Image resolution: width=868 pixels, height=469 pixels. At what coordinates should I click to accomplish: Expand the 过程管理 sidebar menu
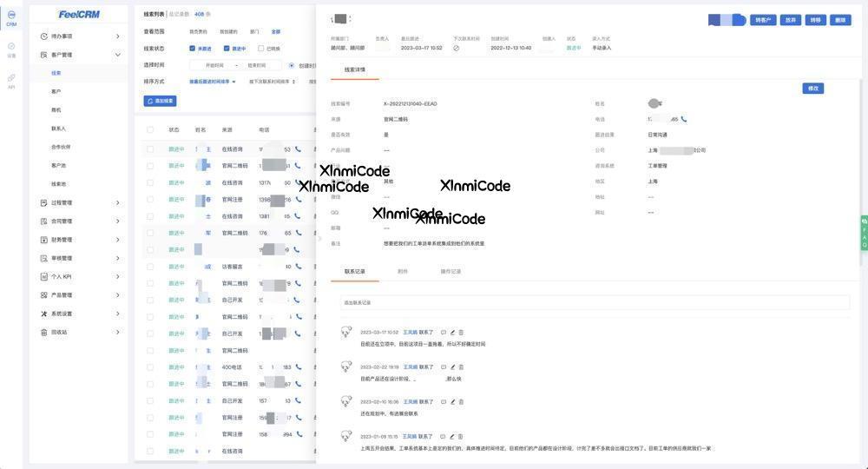coord(117,202)
